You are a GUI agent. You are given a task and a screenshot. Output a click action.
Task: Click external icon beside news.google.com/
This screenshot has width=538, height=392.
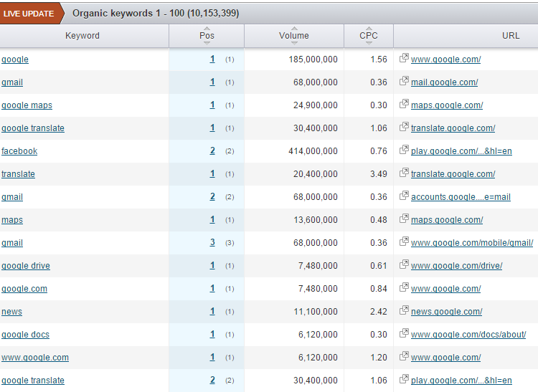(x=404, y=310)
